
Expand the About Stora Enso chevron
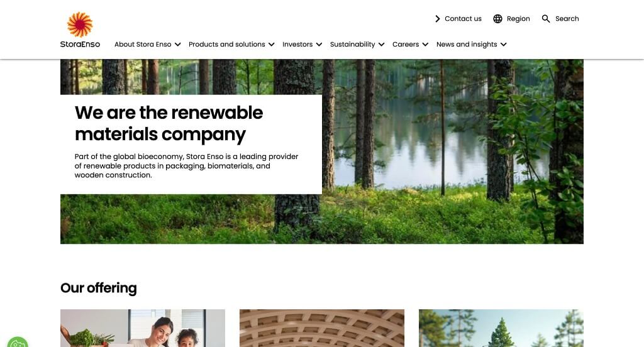[x=177, y=45]
